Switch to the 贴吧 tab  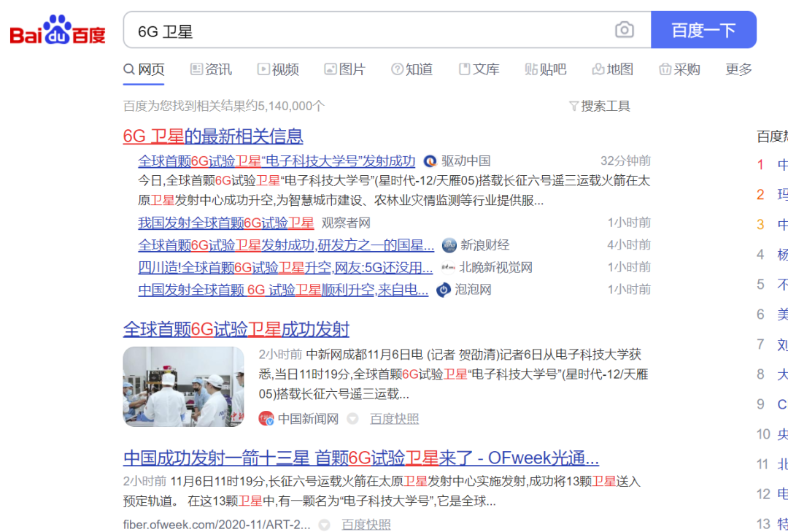coord(546,69)
